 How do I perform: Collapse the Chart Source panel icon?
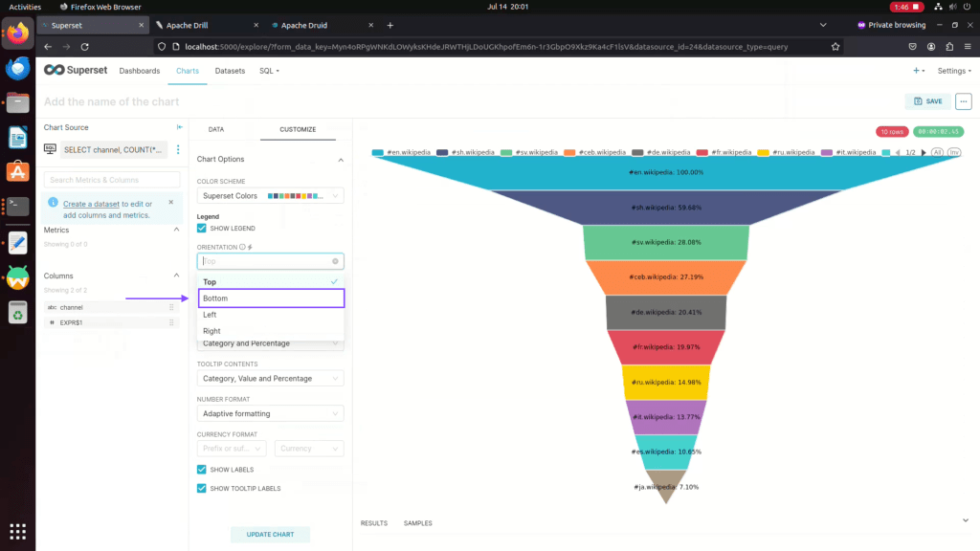click(x=179, y=127)
